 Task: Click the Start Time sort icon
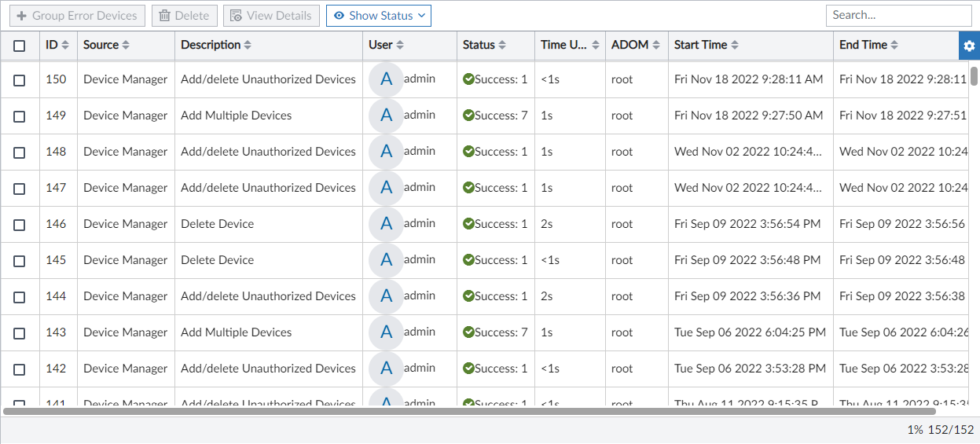click(x=735, y=46)
